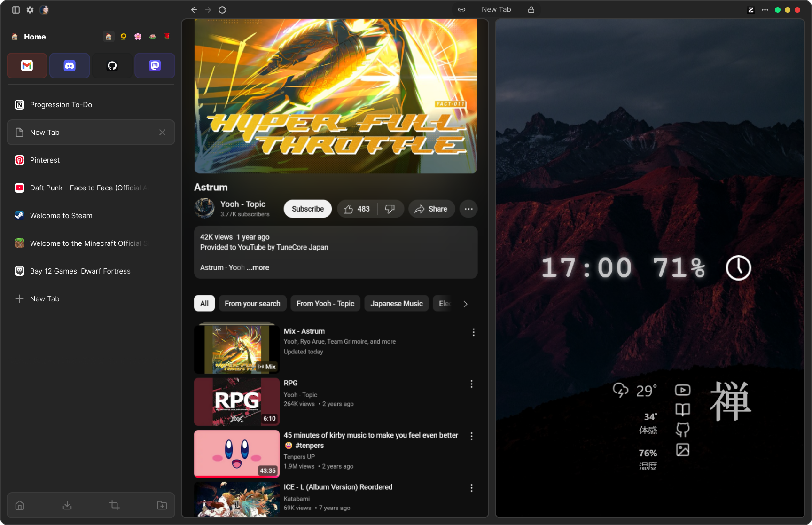Open a new tab with plus button

[x=91, y=299]
